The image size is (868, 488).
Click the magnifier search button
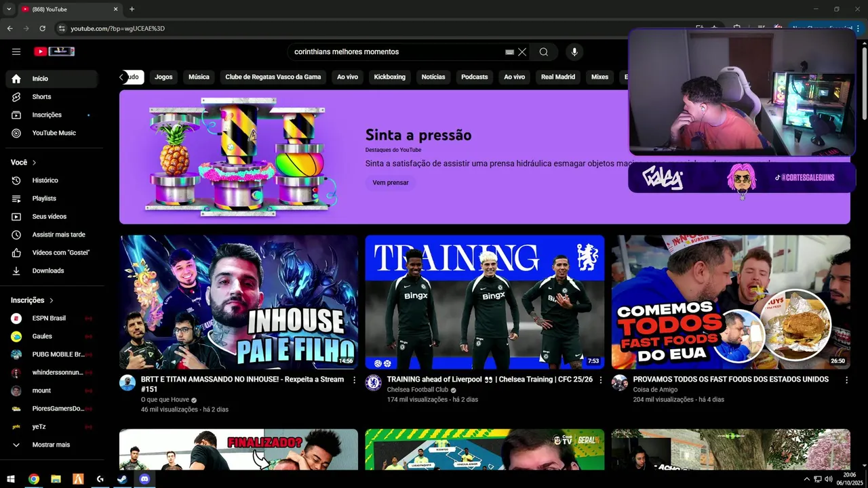[x=544, y=52]
